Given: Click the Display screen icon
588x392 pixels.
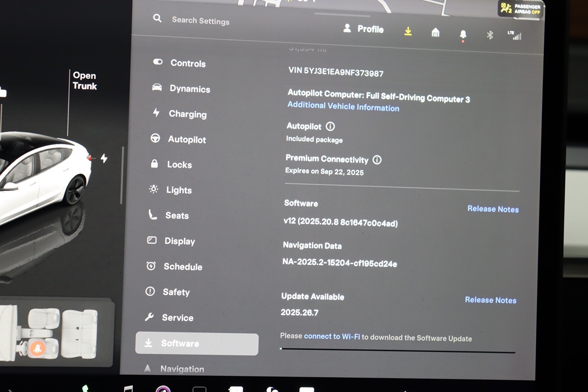Looking at the screenshot, I should (151, 240).
